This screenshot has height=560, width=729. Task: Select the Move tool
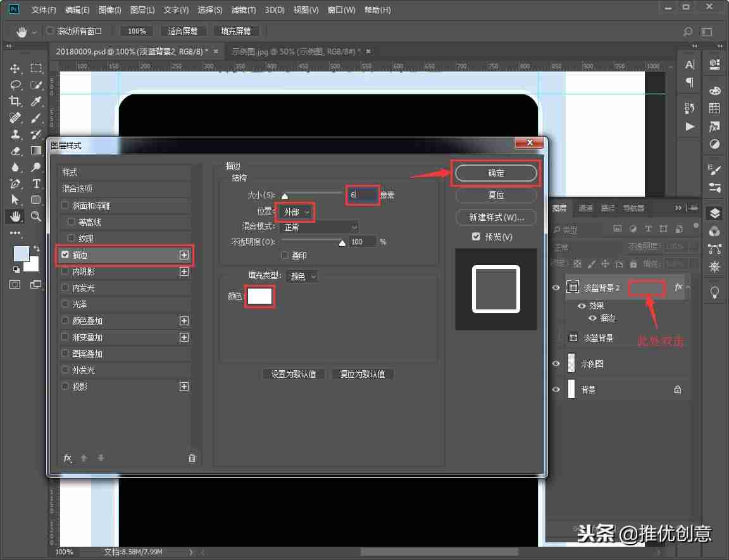pos(15,68)
